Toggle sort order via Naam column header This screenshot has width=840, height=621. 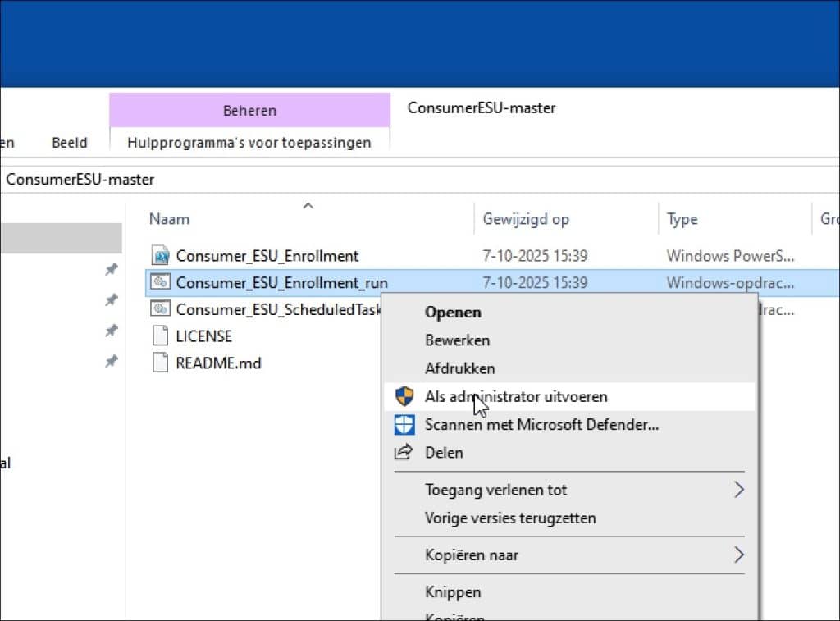tap(170, 219)
